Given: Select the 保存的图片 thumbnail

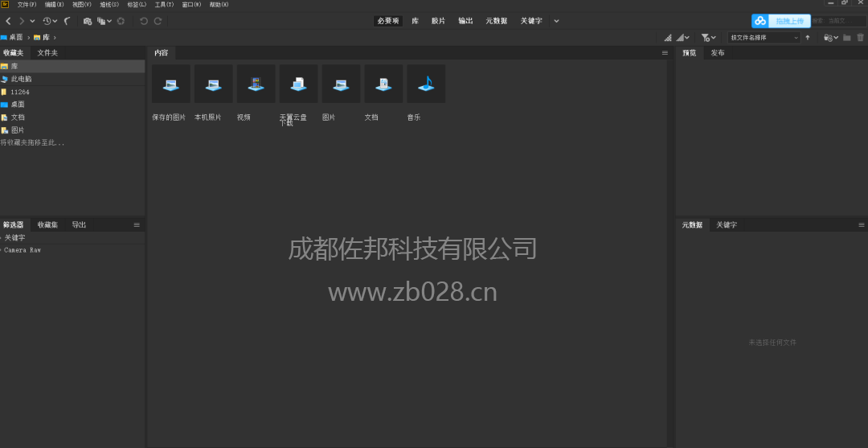Looking at the screenshot, I should (x=170, y=84).
